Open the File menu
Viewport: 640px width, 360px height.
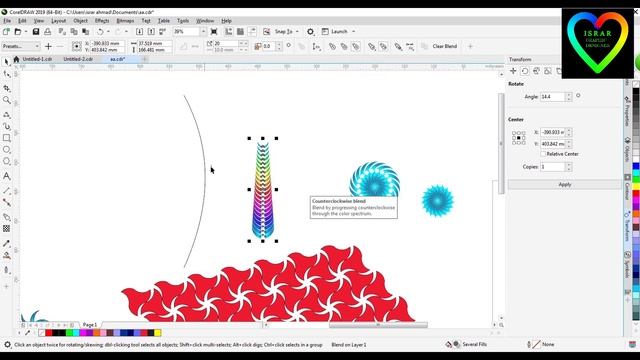[7, 20]
